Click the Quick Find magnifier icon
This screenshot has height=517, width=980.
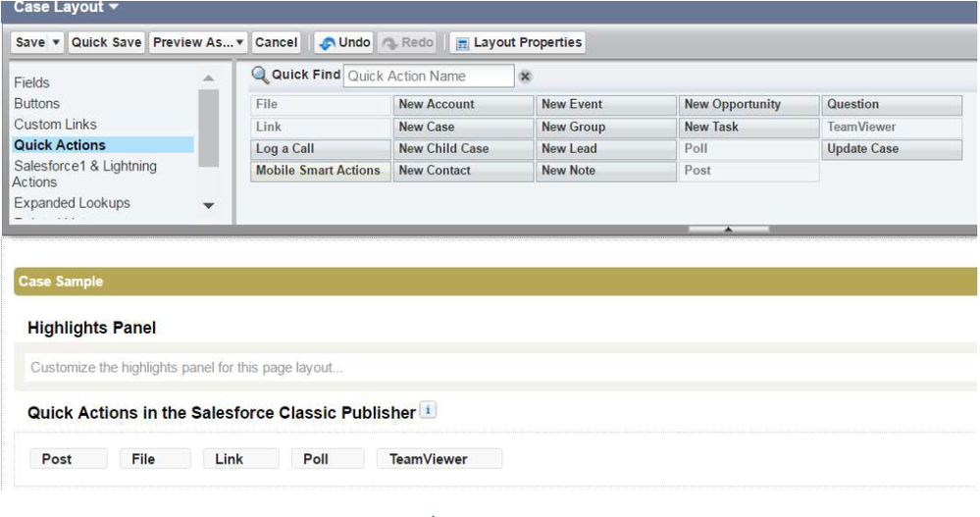point(260,75)
